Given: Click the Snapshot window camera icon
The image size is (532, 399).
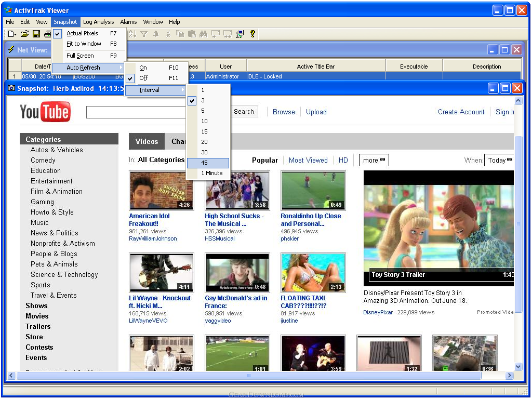Looking at the screenshot, I should pos(11,88).
